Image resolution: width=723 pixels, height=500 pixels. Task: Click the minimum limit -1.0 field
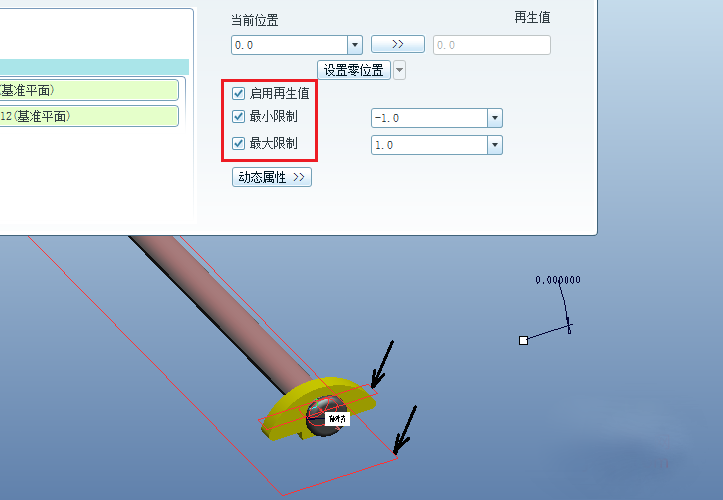pyautogui.click(x=429, y=118)
